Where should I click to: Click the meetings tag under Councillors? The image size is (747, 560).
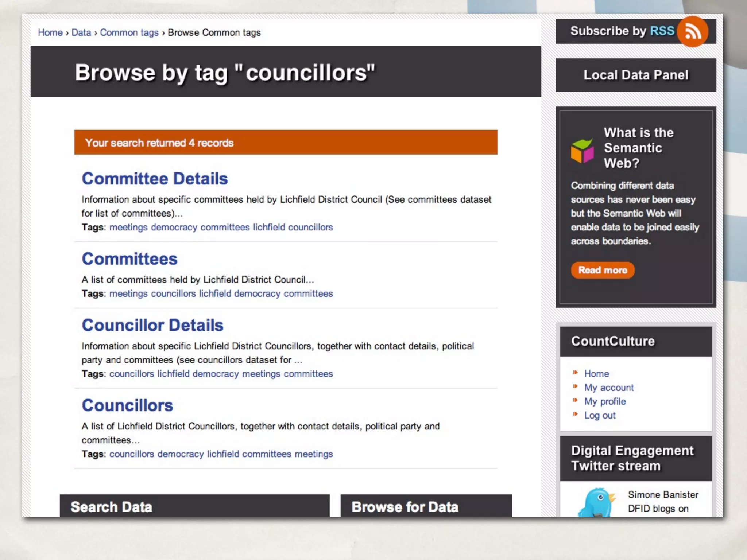tap(314, 454)
